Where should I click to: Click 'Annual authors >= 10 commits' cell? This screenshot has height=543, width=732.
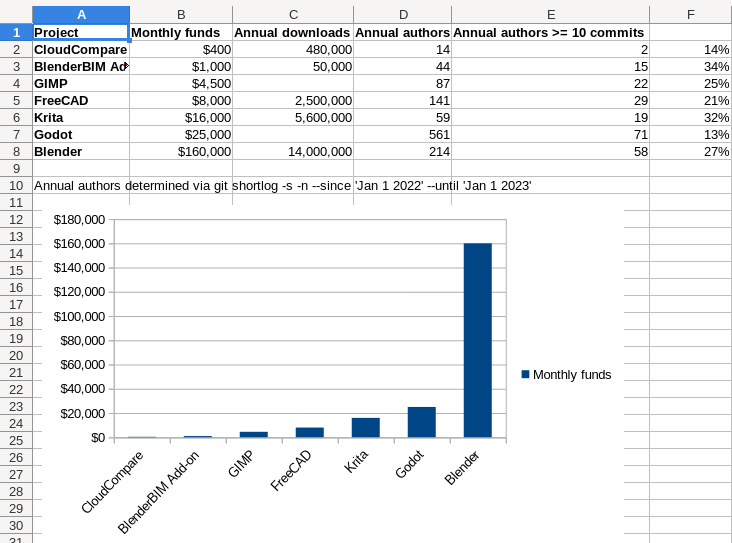click(x=551, y=32)
